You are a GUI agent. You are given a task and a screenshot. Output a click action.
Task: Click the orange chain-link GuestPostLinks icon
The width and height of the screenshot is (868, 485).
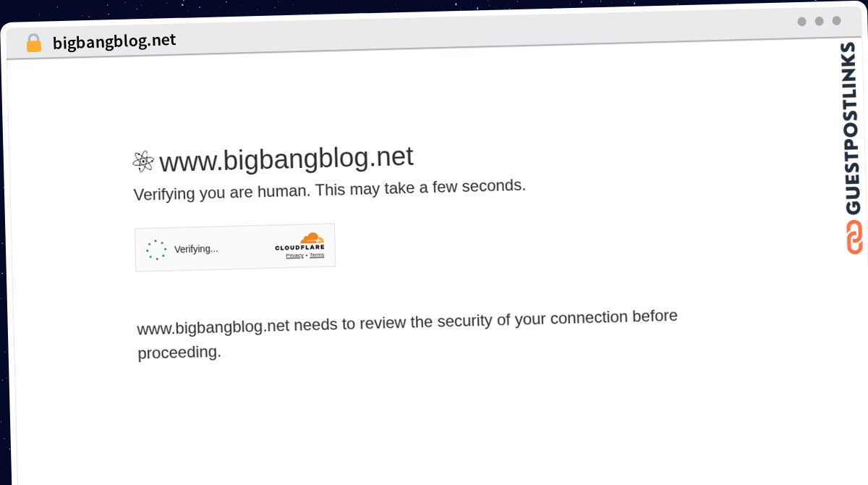[854, 237]
